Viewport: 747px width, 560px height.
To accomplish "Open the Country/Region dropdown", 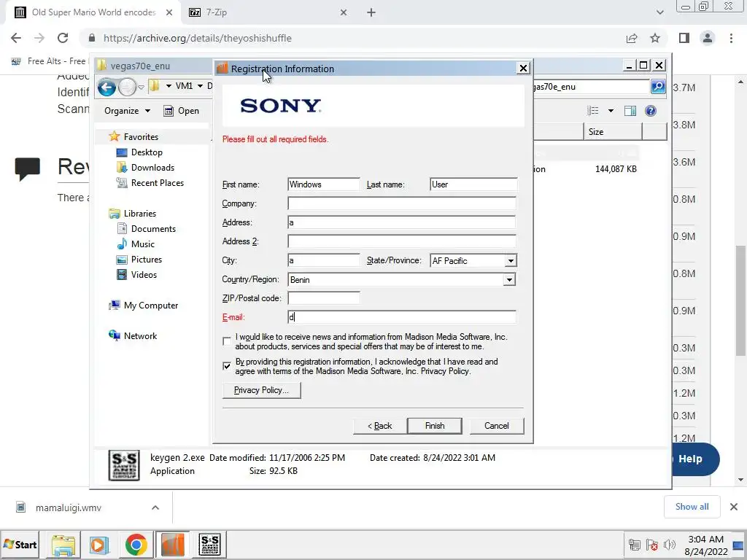I will (509, 280).
